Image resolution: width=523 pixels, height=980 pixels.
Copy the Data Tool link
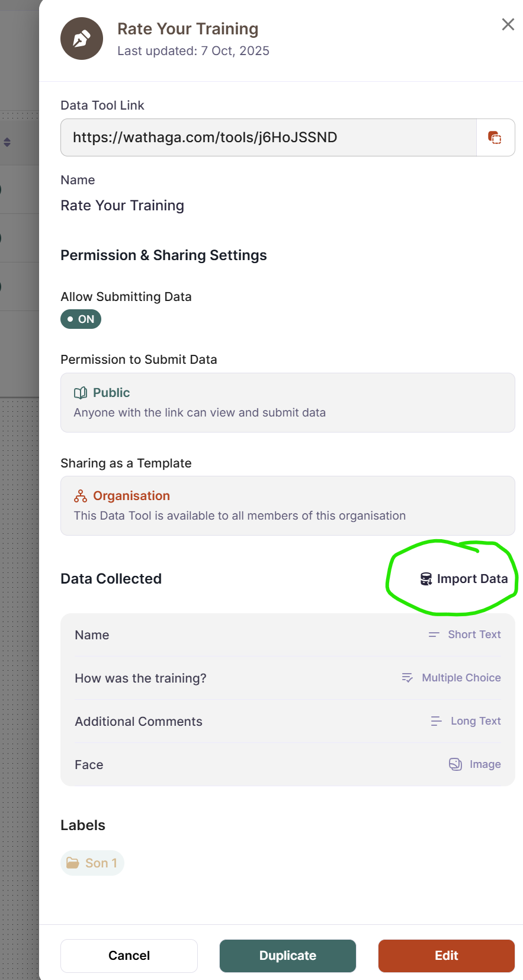tap(495, 137)
